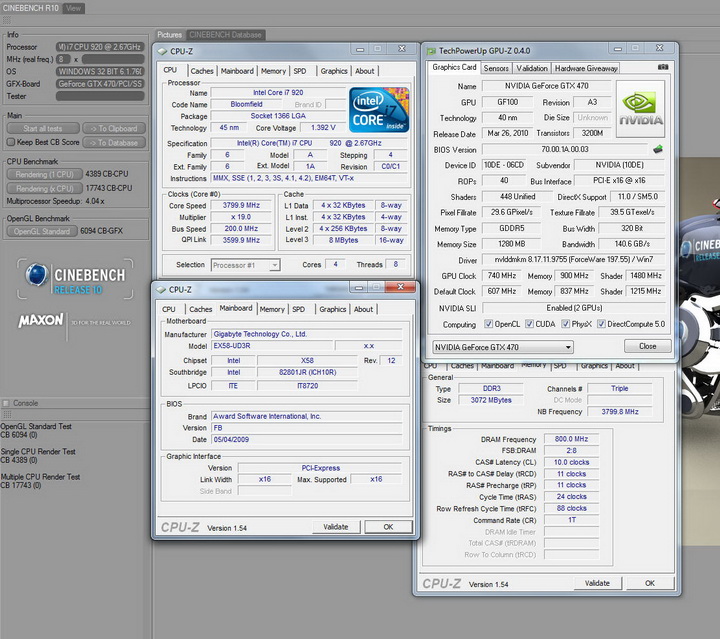This screenshot has width=720, height=639.
Task: Click the To Database button
Action: [x=114, y=143]
